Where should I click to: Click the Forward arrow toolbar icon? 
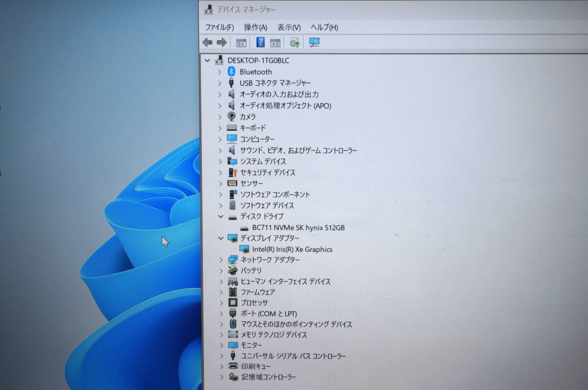[221, 43]
